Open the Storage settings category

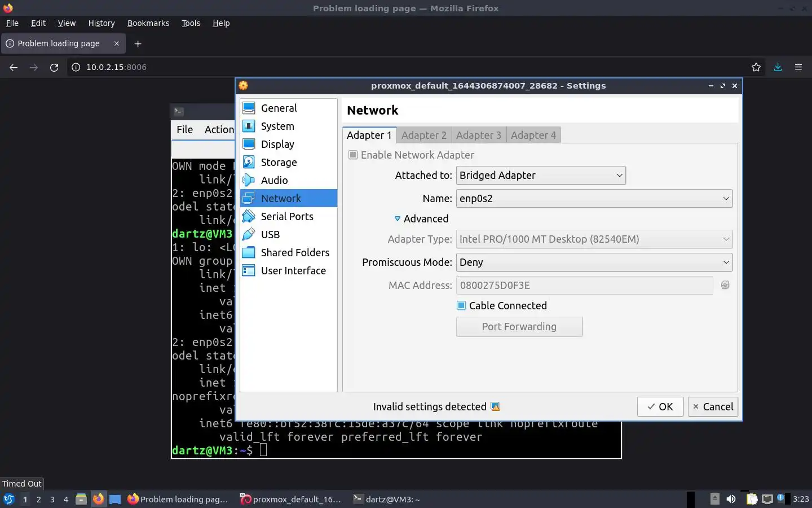(288, 162)
